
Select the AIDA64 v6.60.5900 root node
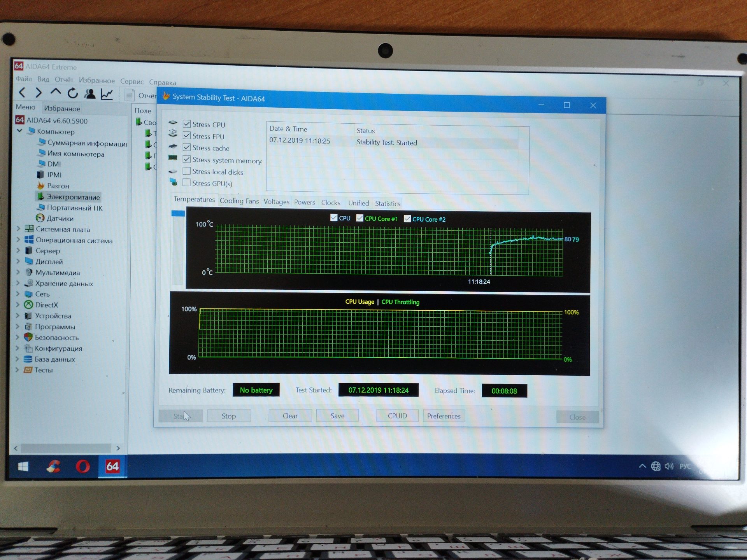pos(51,121)
